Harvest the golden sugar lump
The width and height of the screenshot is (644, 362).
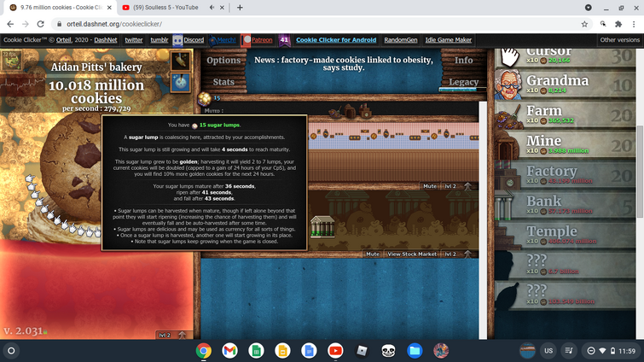(204, 99)
